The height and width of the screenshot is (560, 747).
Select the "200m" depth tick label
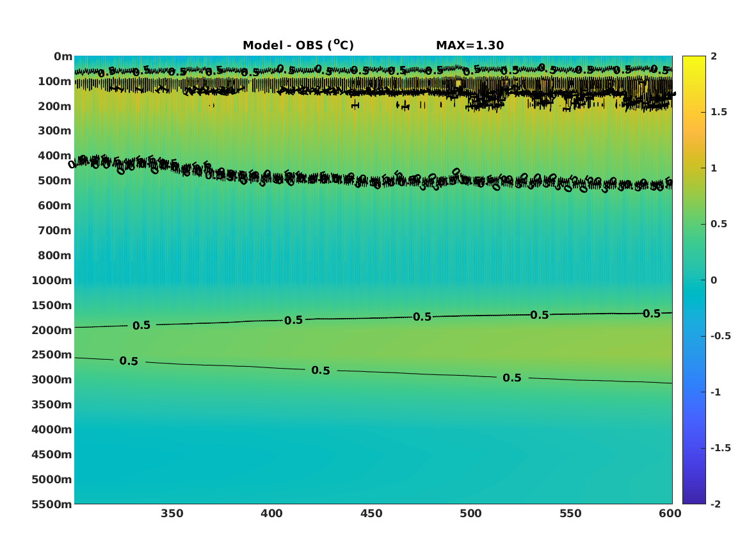[x=55, y=106]
